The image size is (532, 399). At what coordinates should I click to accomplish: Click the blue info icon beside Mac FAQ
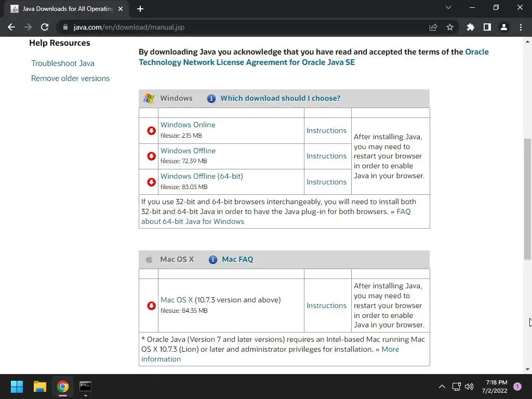(212, 260)
